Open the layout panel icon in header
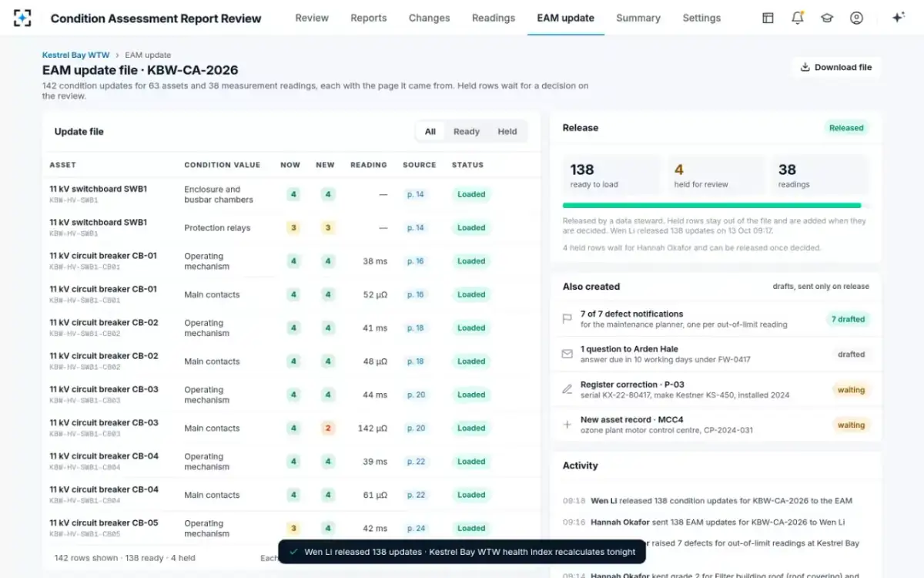The height and width of the screenshot is (578, 924). click(x=768, y=18)
